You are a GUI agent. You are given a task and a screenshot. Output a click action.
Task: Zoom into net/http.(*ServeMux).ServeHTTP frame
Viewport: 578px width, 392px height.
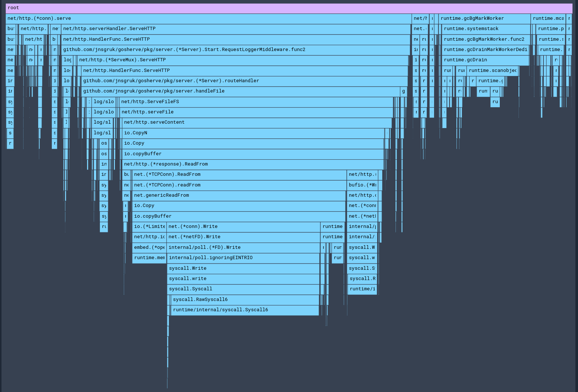pos(242,60)
